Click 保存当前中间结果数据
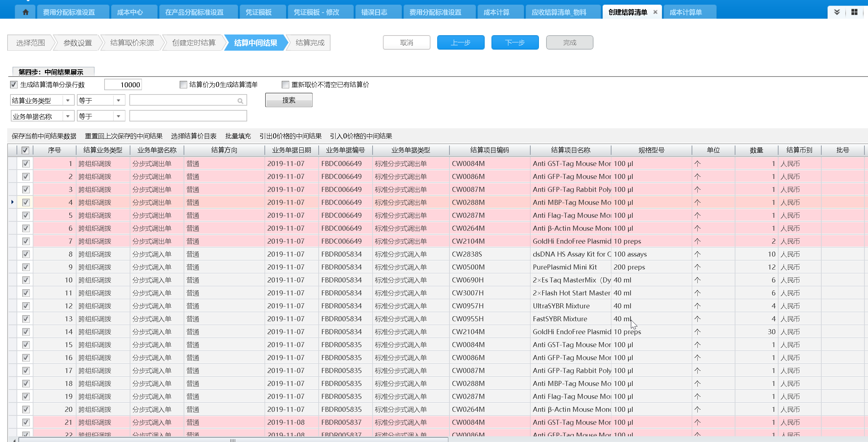This screenshot has height=442, width=868. pyautogui.click(x=44, y=136)
